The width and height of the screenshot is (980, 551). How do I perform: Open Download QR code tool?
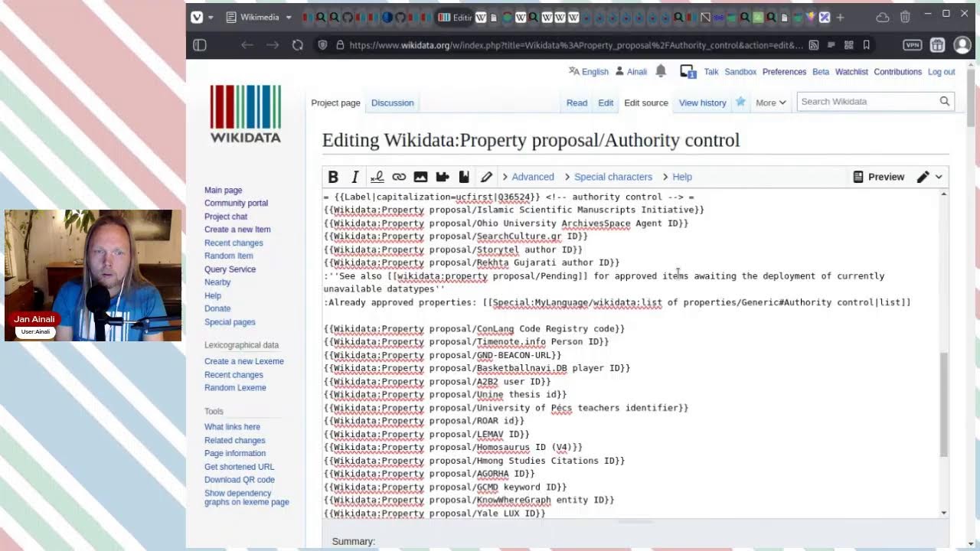pos(239,480)
